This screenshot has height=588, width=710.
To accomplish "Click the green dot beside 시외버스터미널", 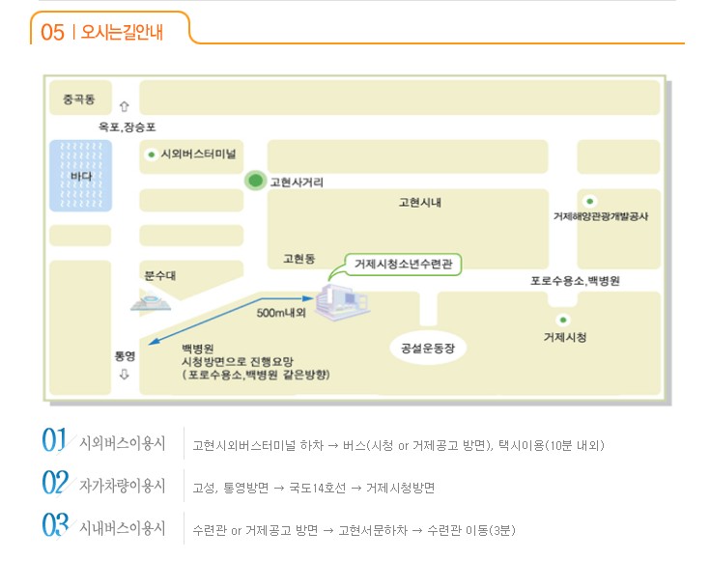I will (151, 154).
